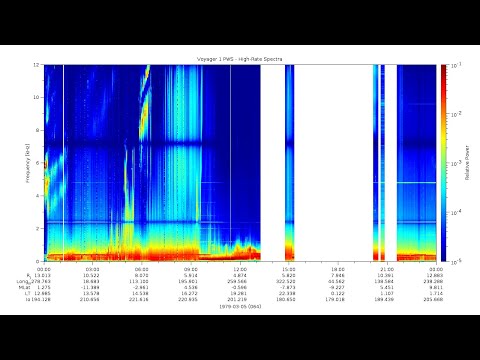The image size is (480, 360).
Task: Click the 18:00 time axis label
Action: click(x=338, y=269)
